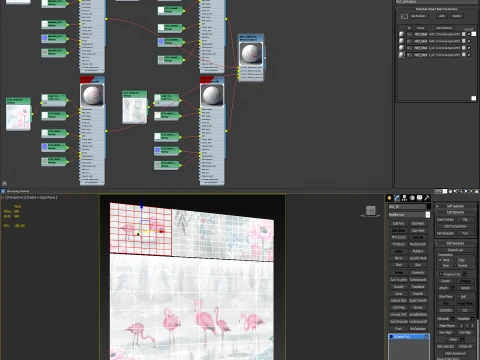Viewport: 480px width, 360px height.
Task: Open the Hierarchy command panel tab
Action: 404,198
